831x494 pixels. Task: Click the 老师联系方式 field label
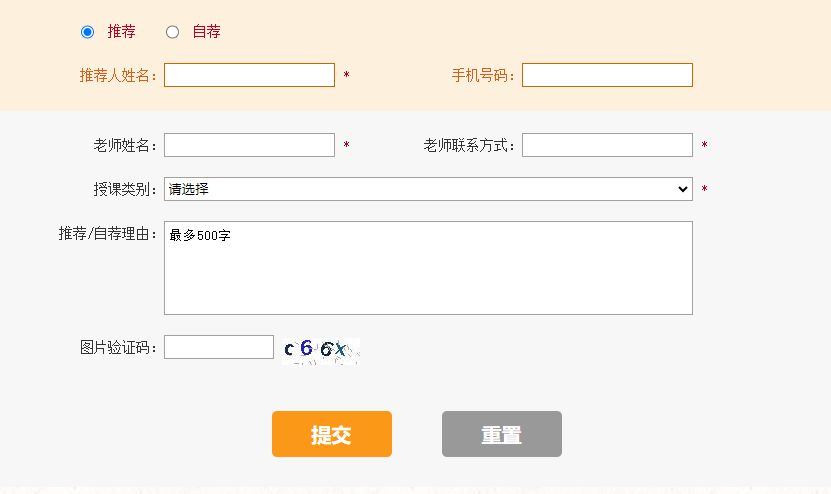(x=469, y=145)
